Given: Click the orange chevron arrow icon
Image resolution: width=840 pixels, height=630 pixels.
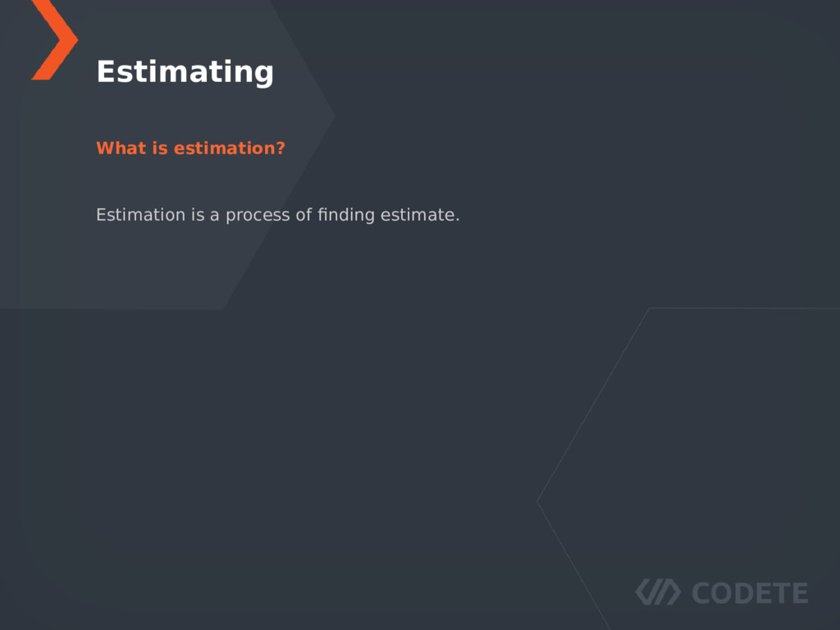Looking at the screenshot, I should [55, 39].
